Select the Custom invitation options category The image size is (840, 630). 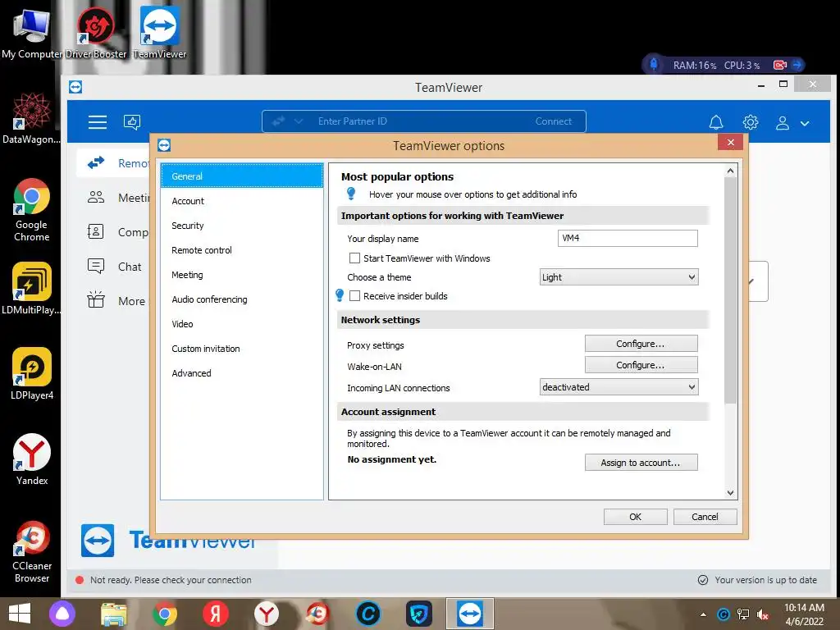[242, 349]
